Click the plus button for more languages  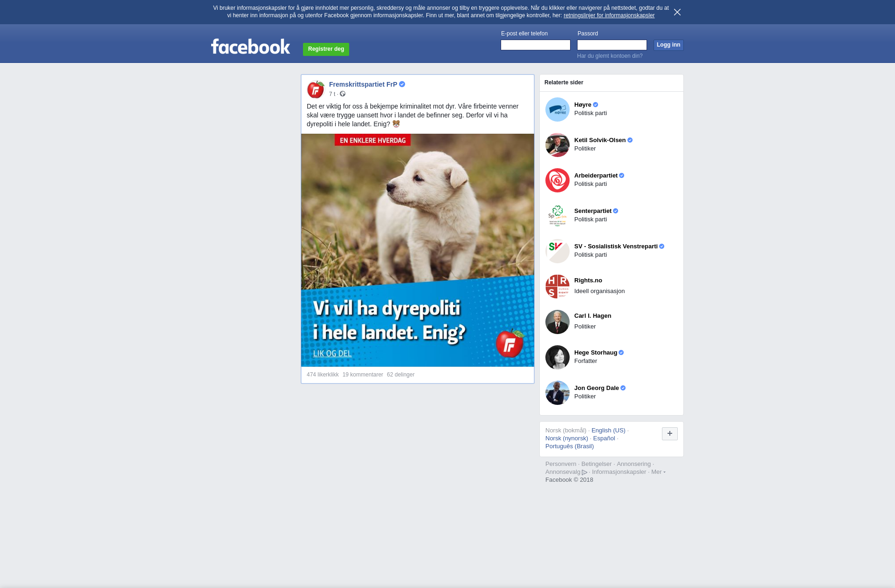click(x=670, y=434)
